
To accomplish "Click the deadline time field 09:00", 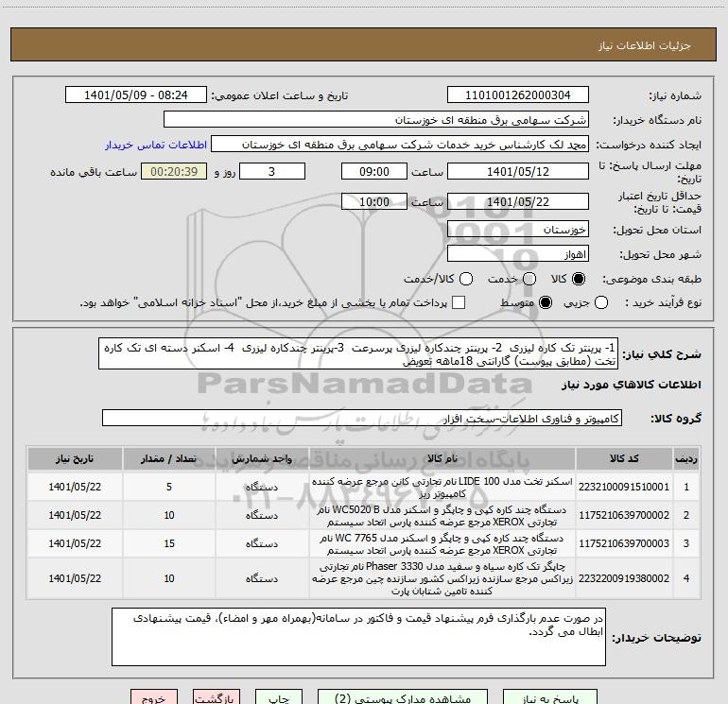I will (374, 172).
